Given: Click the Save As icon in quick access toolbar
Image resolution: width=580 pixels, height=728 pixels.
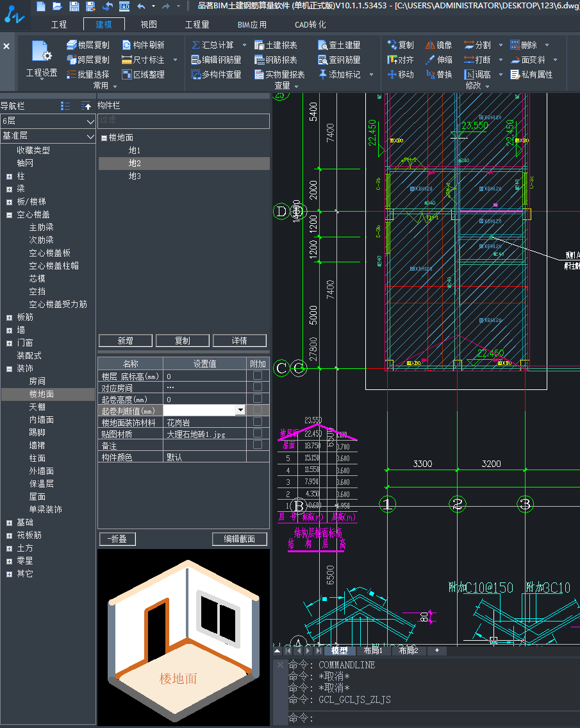Looking at the screenshot, I should (x=90, y=6).
